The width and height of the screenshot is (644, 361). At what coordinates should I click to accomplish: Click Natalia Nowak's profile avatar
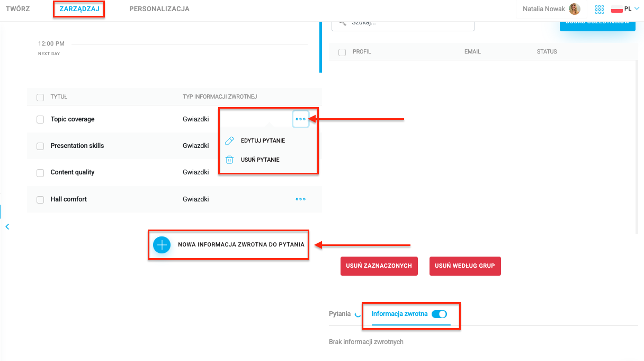click(x=575, y=9)
